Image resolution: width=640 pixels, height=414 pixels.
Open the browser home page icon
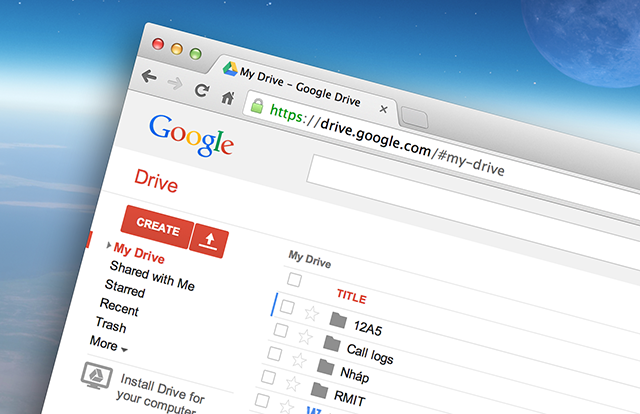(228, 98)
